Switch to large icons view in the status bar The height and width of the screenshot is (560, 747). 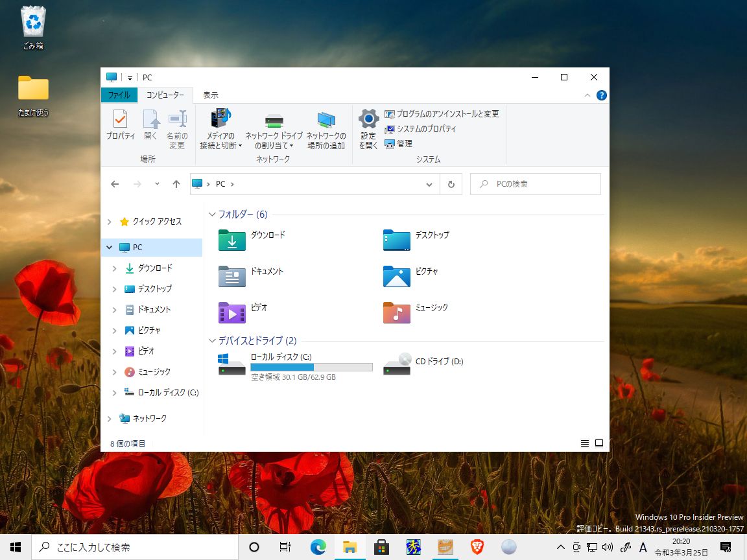click(599, 443)
